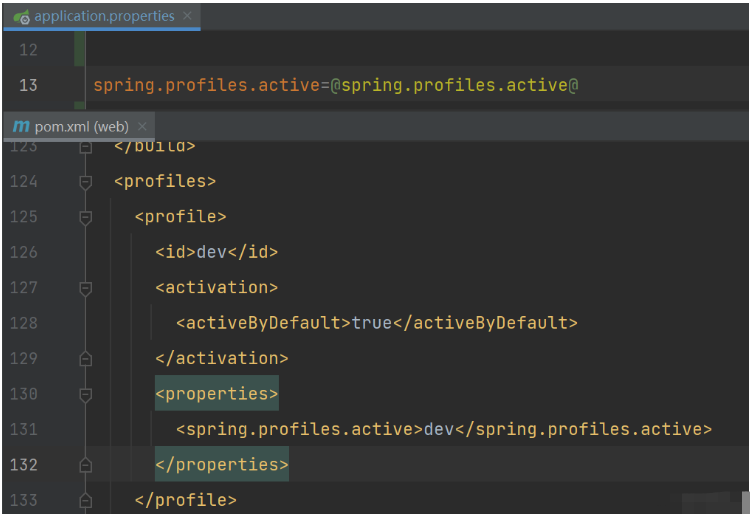This screenshot has height=516, width=750.
Task: Click the highlighted opening <properties> tag
Action: point(216,394)
